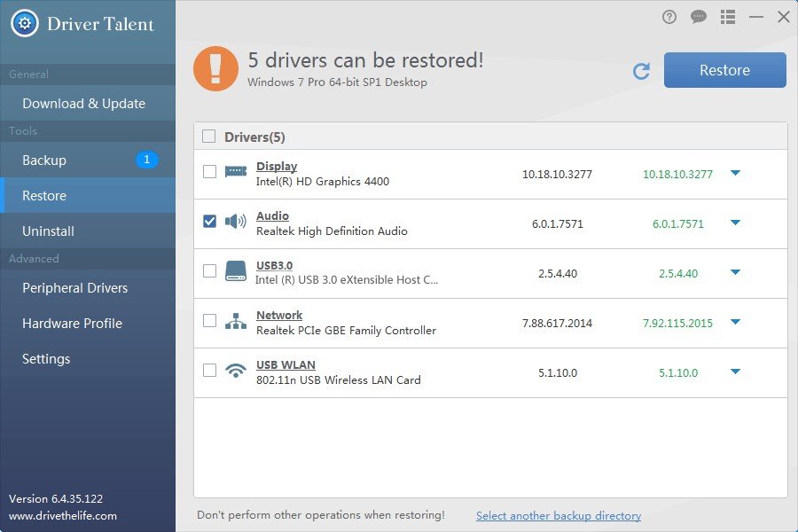Click the Audio speaker icon
Image resolution: width=798 pixels, height=532 pixels.
click(x=236, y=221)
